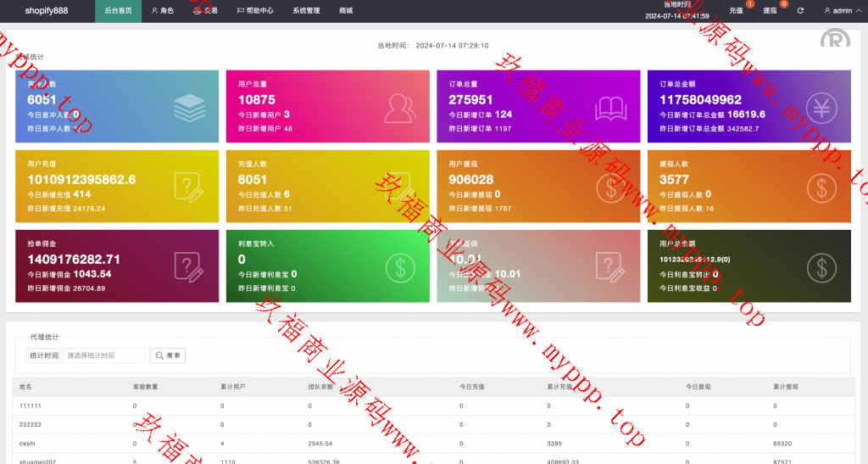Open 提现 notifications in top bar
Image resolution: width=868 pixels, height=464 pixels.
[770, 11]
